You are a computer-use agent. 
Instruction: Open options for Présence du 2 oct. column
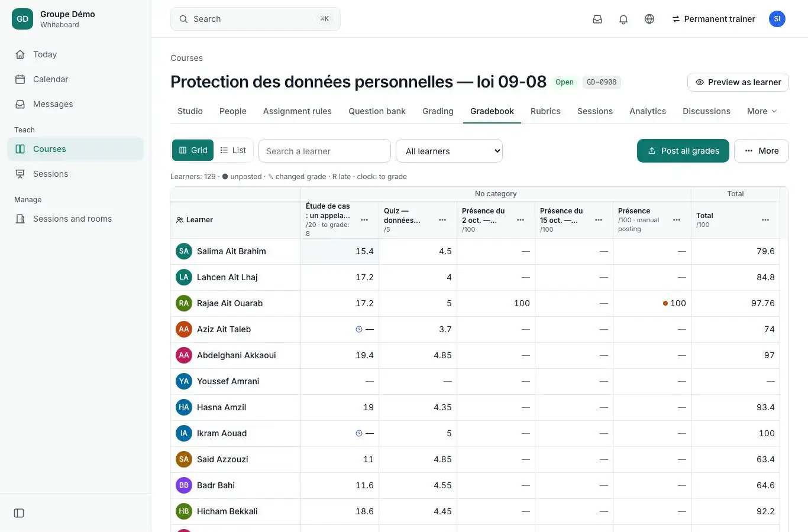click(x=521, y=220)
